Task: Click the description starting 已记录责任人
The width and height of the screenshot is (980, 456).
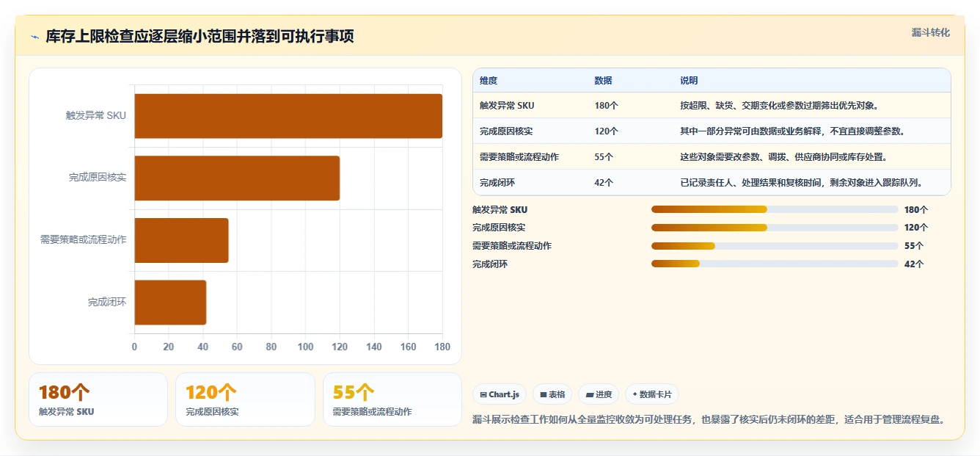Action: coord(801,183)
